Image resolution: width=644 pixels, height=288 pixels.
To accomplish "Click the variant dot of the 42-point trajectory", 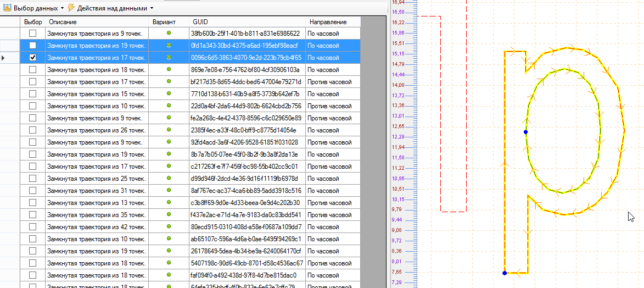I will coord(169,226).
